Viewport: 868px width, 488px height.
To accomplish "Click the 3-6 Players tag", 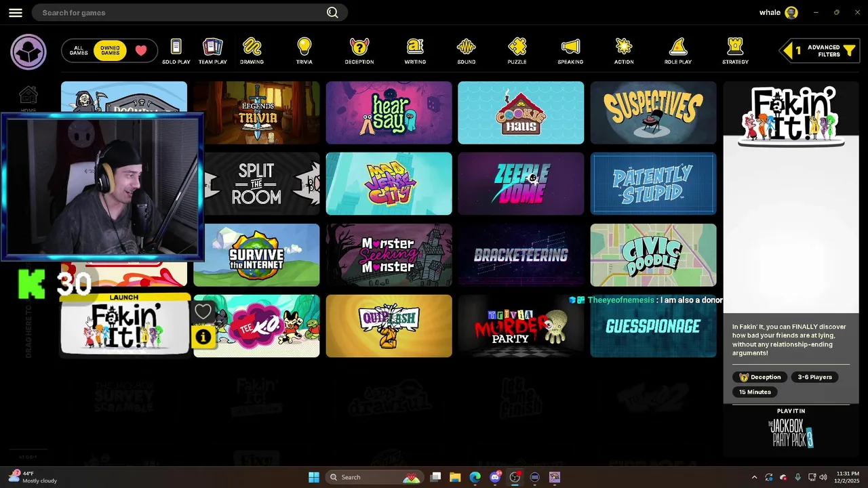I will (814, 377).
